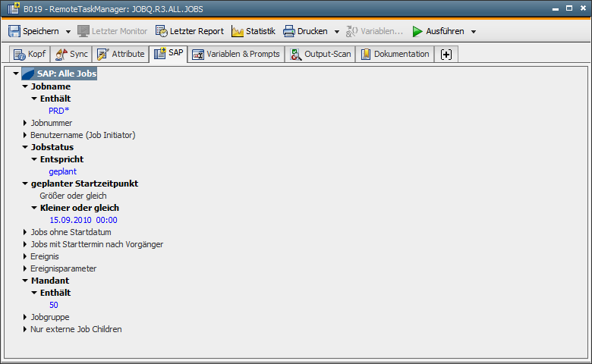Screen dimensions: 592x364
Task: Collapse Kleiner oder gleich node
Action: pyautogui.click(x=34, y=208)
